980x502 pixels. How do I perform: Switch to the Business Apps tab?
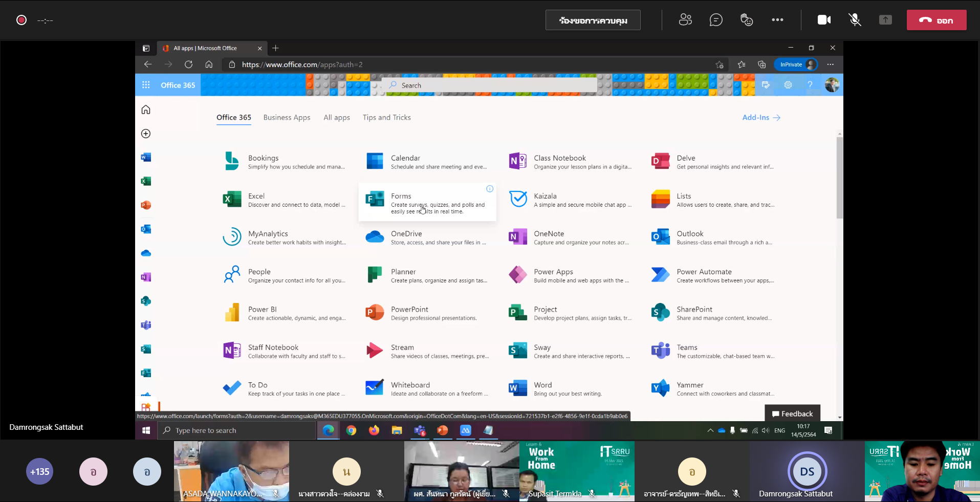[x=287, y=117]
